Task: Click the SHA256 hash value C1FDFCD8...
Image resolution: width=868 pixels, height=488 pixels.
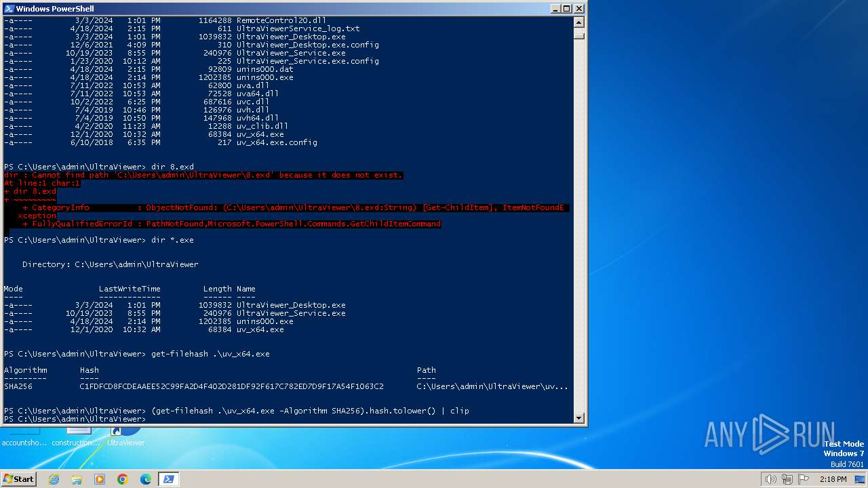Action: point(231,386)
